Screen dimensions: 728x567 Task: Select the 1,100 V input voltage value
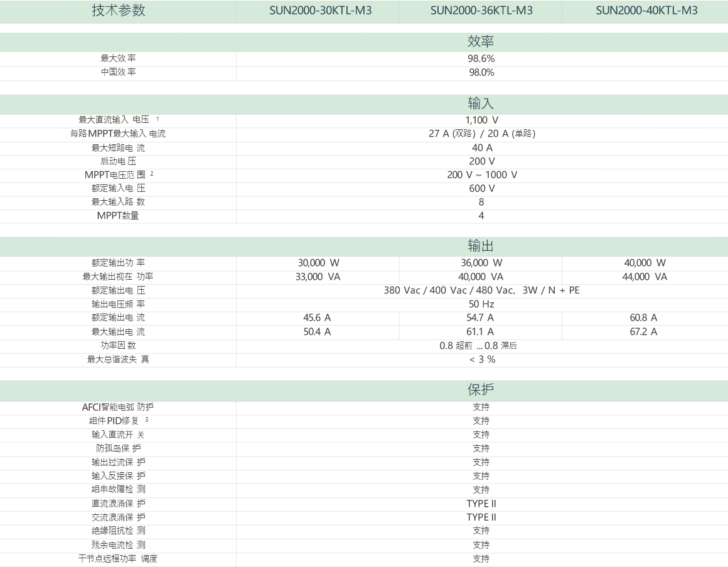(x=481, y=120)
